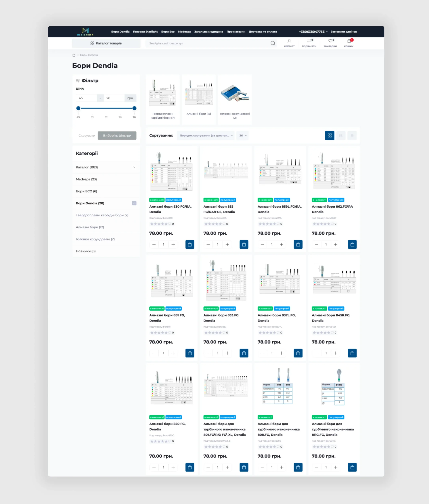Click the home breadcrumb icon
The height and width of the screenshot is (504, 429).
74,55
